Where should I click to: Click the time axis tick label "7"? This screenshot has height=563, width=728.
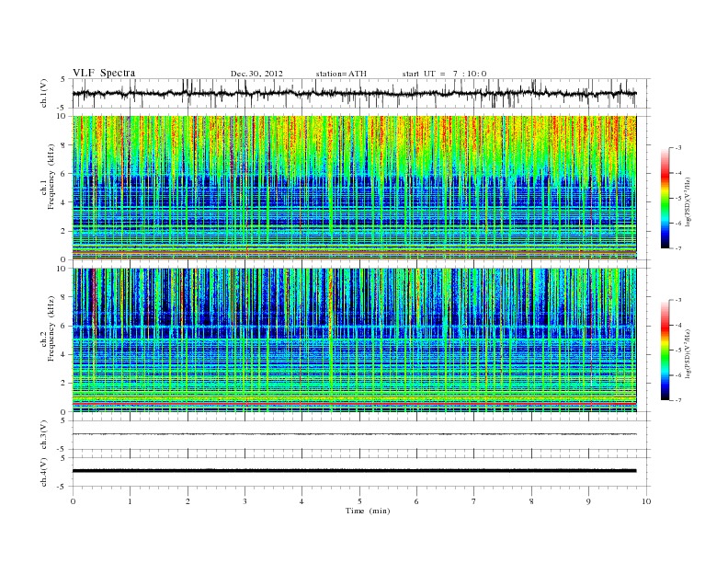[x=474, y=501]
